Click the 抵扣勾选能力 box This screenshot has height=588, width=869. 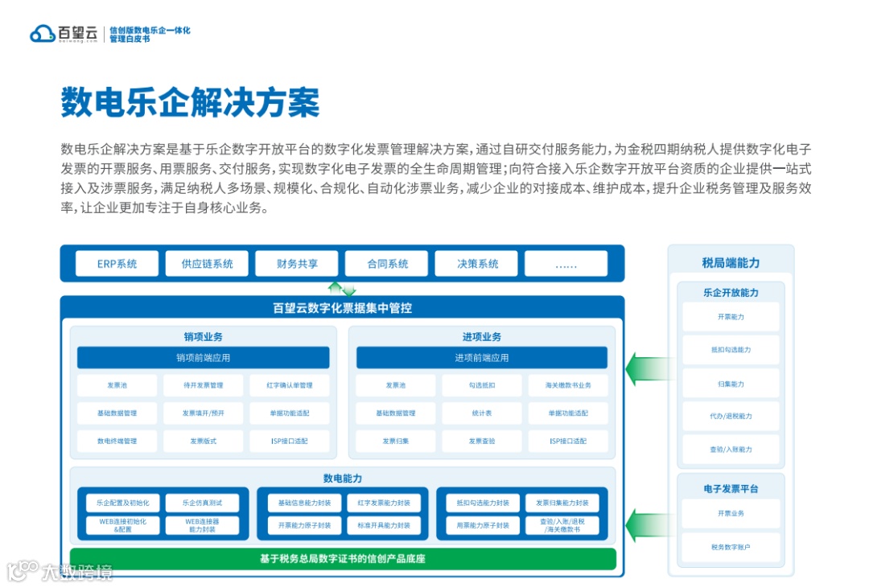pyautogui.click(x=731, y=350)
